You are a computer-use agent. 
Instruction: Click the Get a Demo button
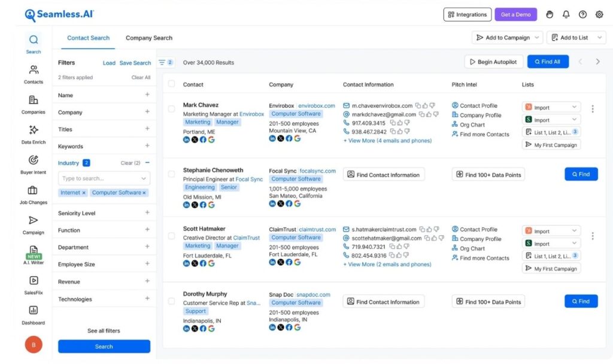515,14
